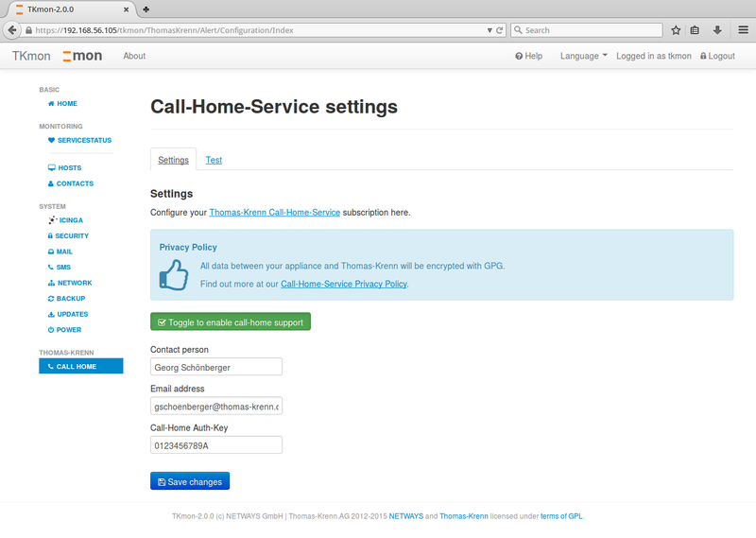Open Backup settings in sidebar

coord(66,298)
